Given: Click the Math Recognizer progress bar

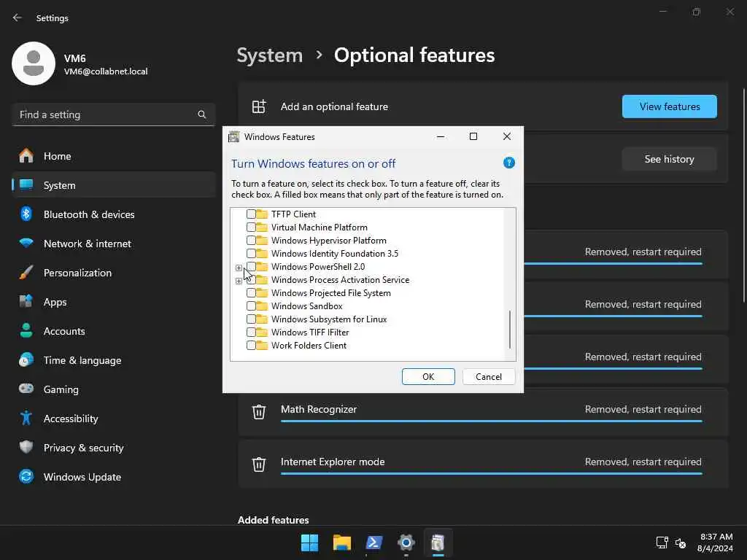Looking at the screenshot, I should [x=491, y=421].
